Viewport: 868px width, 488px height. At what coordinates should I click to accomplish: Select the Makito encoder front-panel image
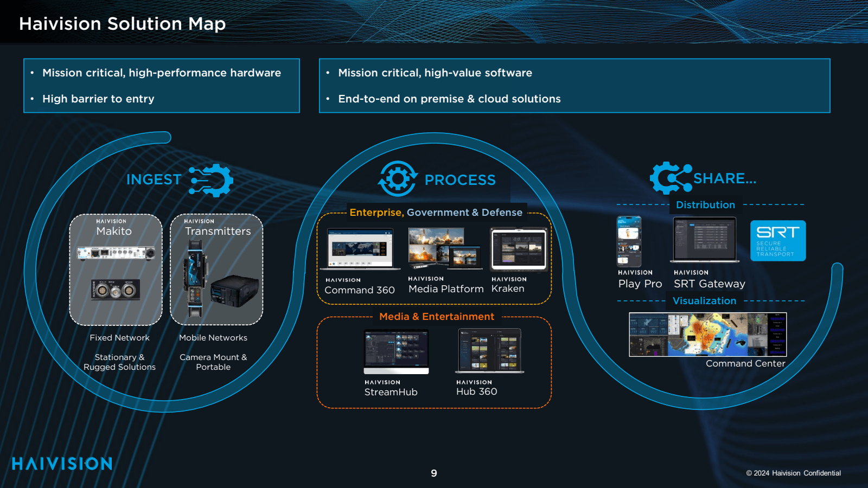click(x=116, y=253)
